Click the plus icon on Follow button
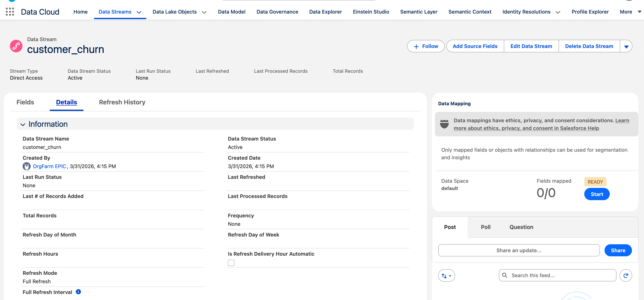This screenshot has height=300, width=644. click(x=416, y=46)
